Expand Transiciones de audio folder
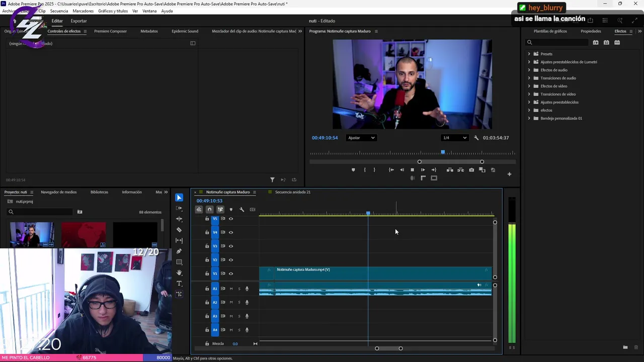Viewport: 644px width, 362px height. click(x=529, y=78)
